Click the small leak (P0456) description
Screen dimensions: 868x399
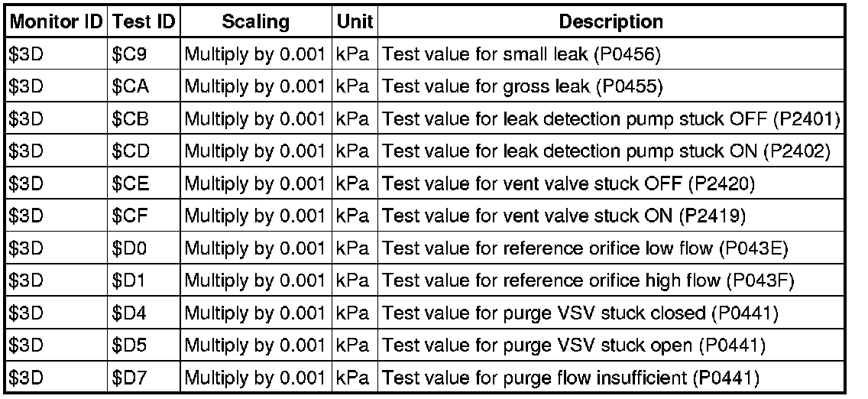[523, 54]
